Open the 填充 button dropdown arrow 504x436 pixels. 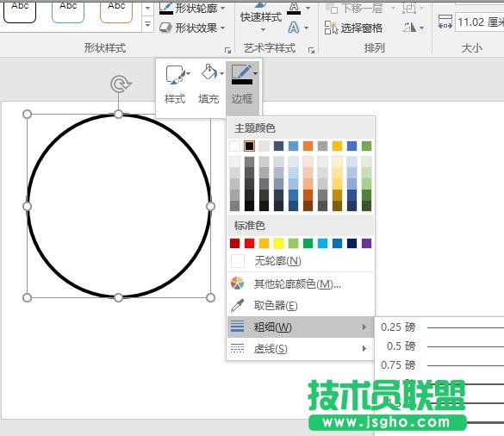click(x=221, y=73)
